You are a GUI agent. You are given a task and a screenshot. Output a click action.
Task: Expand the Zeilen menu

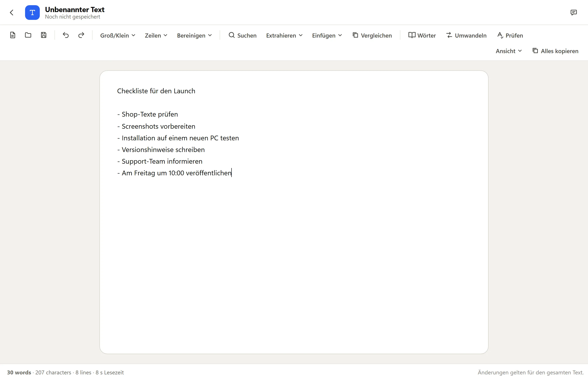[156, 36]
